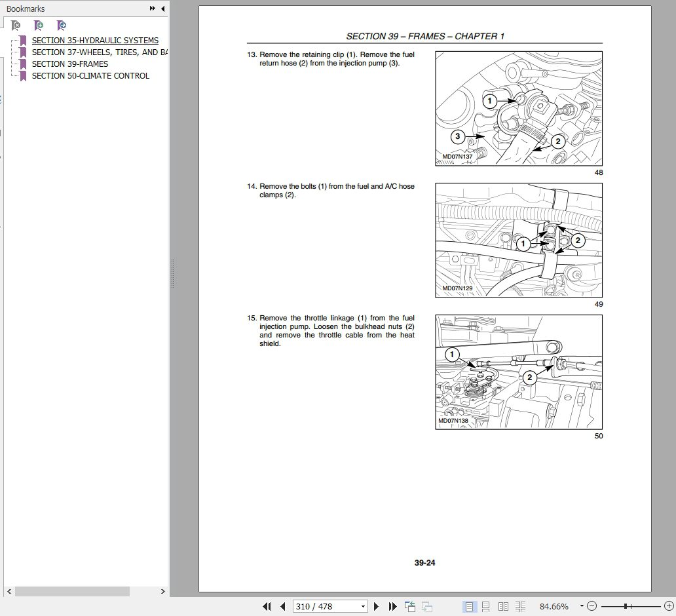Viewport: 676px width, 616px height.
Task: Collapse the Bookmarks navigation pane
Action: point(162,9)
